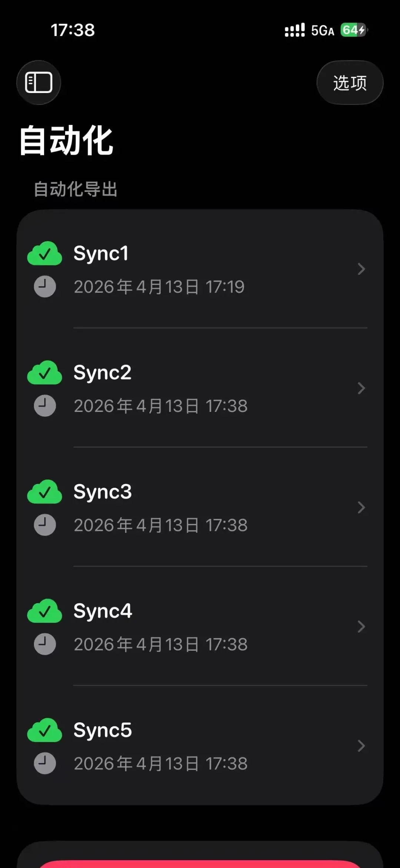Image resolution: width=400 pixels, height=868 pixels.
Task: Select the Sync3 automation entry
Action: click(200, 507)
